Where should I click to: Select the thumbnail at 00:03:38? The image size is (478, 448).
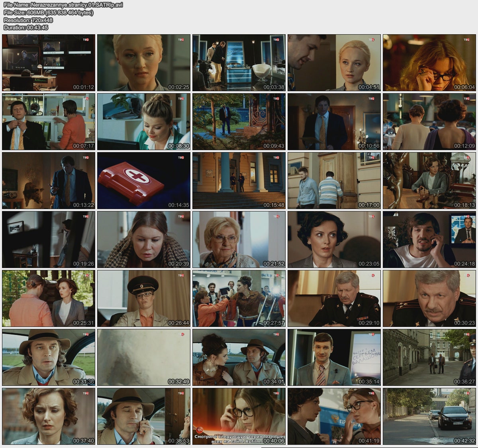coord(239,63)
